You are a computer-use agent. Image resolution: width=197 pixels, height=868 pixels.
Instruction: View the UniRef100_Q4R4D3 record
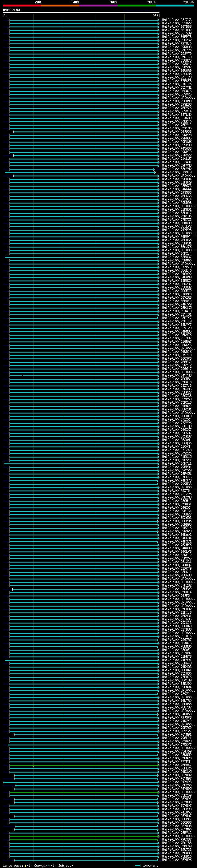coord(177,667)
